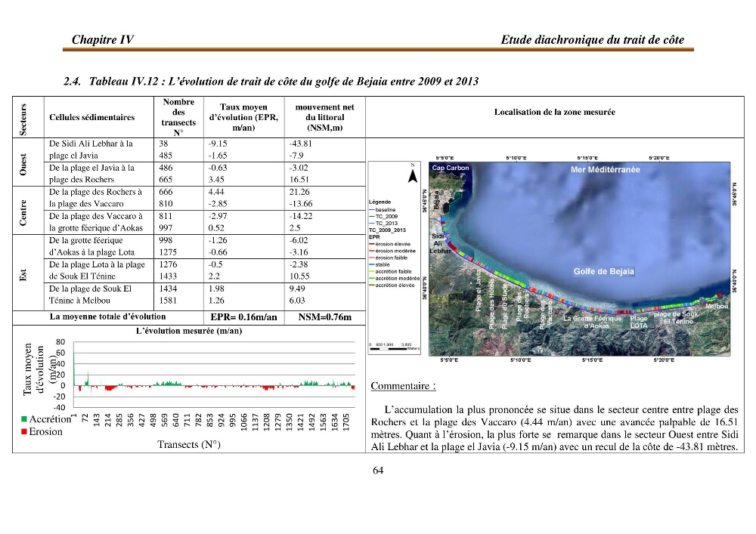Select the 'accrétion élevée' legend swatch
This screenshot has width=756, height=534.
[372, 286]
